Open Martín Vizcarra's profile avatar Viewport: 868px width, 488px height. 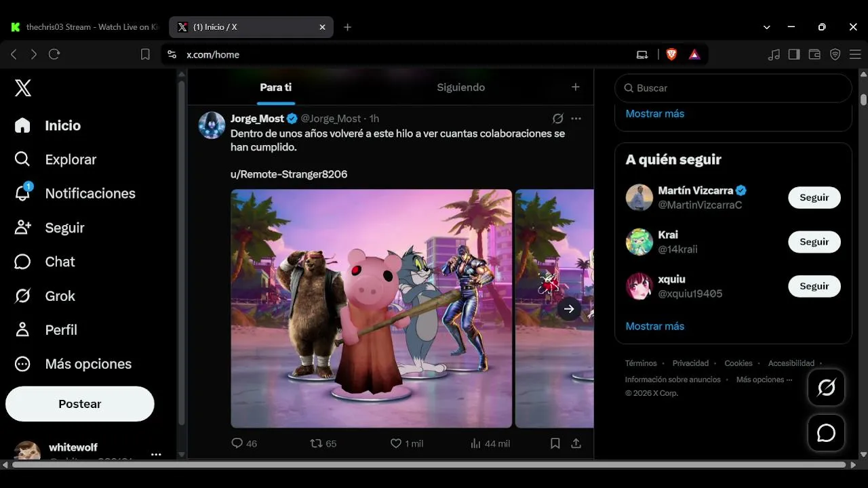(639, 197)
